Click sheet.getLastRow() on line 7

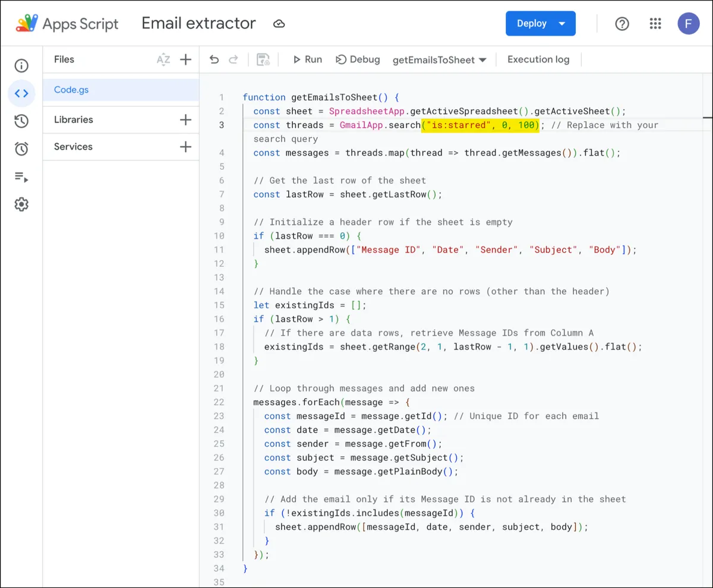(388, 194)
